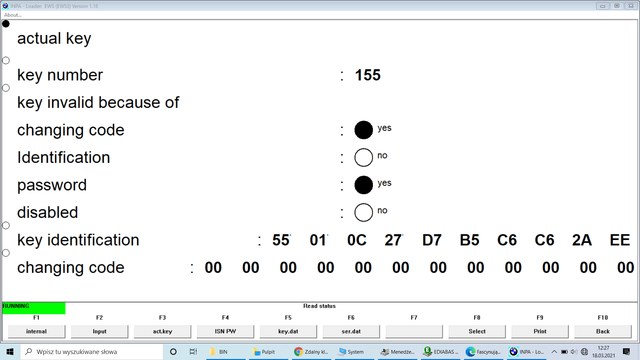Click the F3 act.key button
This screenshot has height=360, width=640.
point(162,331)
